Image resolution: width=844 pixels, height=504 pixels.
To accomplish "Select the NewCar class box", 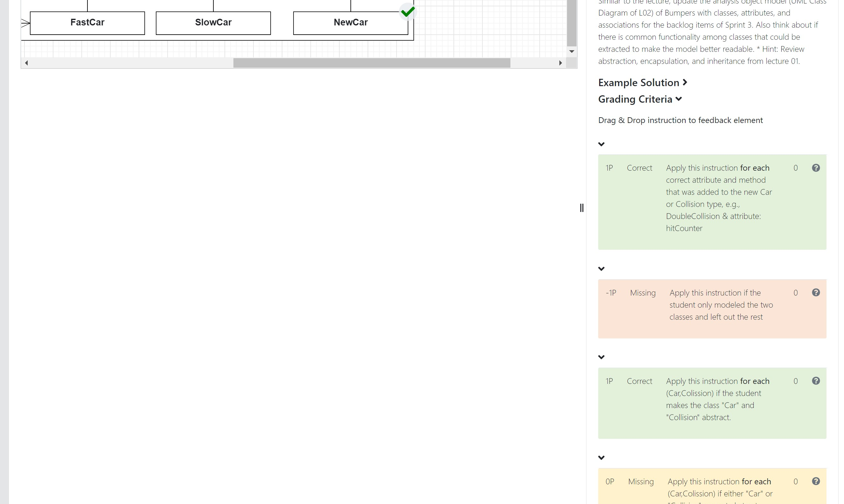I will click(x=350, y=23).
